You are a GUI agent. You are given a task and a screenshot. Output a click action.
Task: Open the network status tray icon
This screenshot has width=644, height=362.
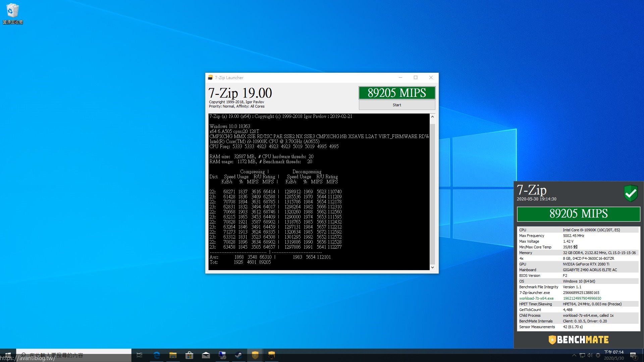tap(582, 355)
